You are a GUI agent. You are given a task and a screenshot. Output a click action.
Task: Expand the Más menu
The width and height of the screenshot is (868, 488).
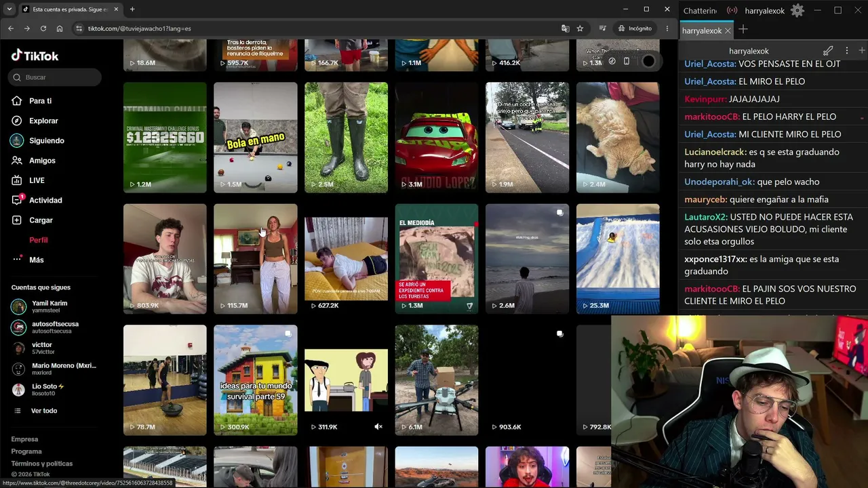[x=36, y=260]
